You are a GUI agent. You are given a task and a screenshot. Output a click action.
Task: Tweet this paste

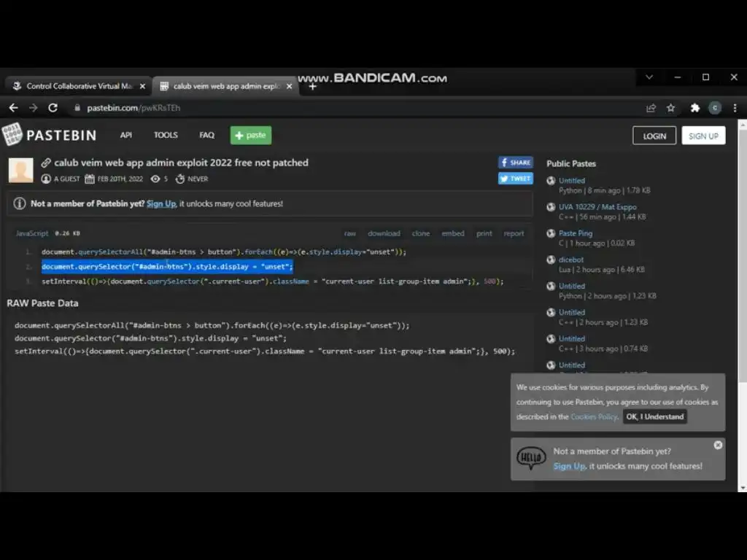(x=516, y=179)
